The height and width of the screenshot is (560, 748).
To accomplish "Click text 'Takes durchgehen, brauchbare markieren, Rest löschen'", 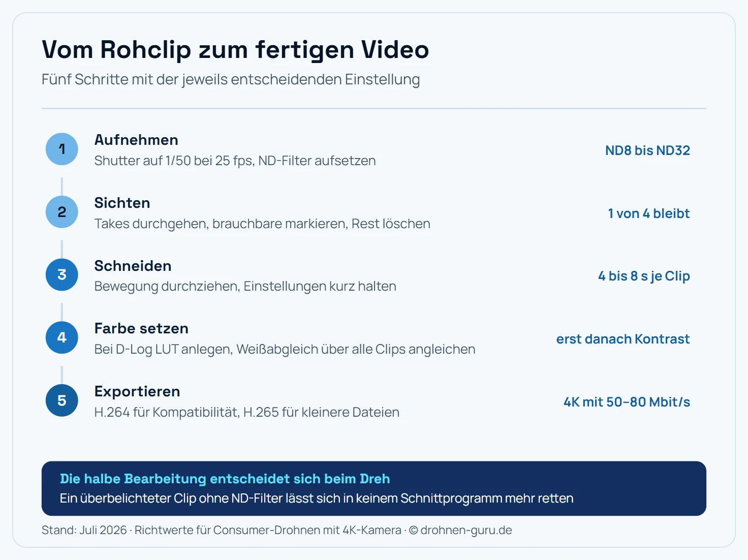I will tap(262, 224).
